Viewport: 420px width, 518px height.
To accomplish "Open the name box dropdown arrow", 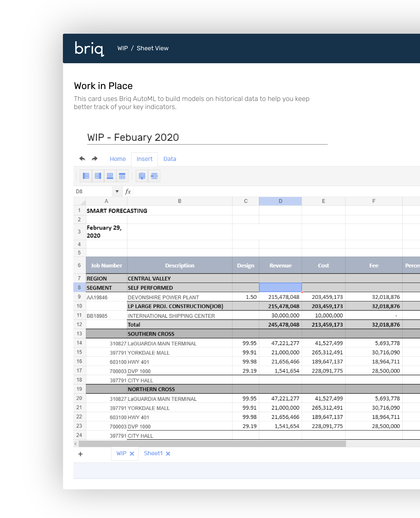I will [x=117, y=192].
